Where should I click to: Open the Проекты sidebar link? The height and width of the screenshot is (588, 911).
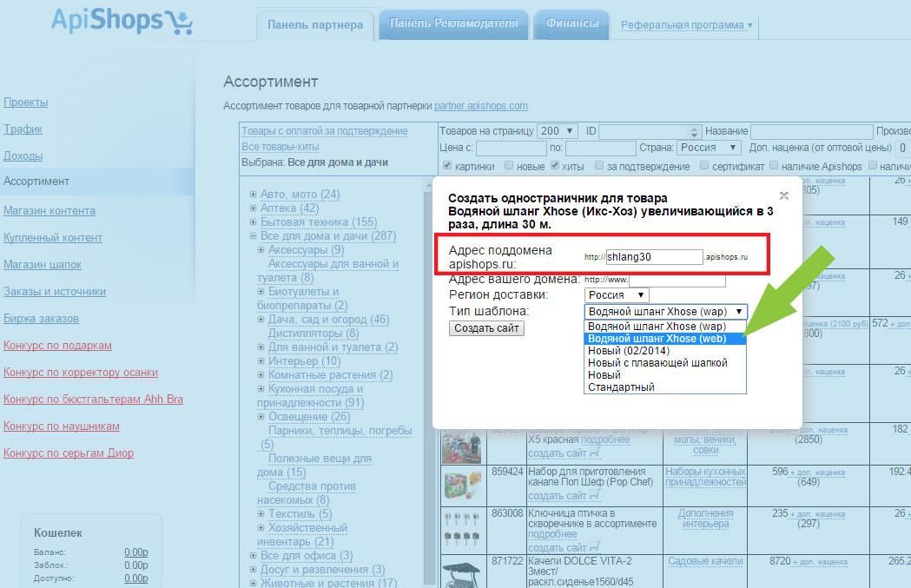pos(25,102)
